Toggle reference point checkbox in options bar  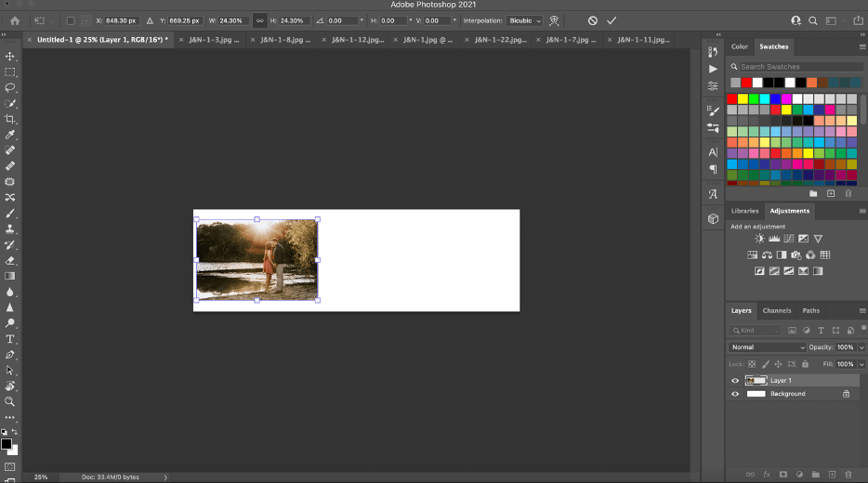coord(71,21)
